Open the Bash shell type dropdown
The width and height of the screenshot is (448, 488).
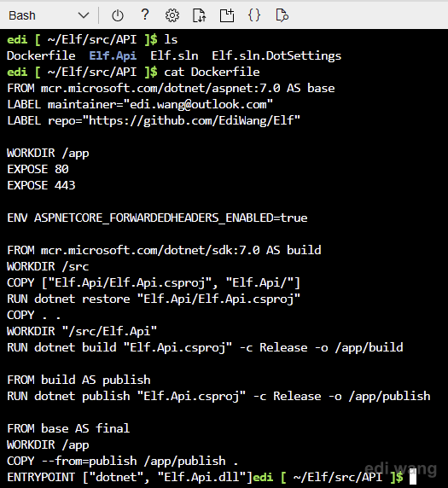tap(49, 15)
